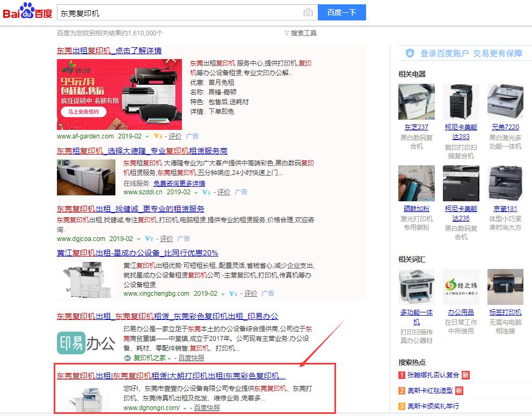The image size is (532, 416).
Task: Click the Baidu logo
Action: point(27,12)
